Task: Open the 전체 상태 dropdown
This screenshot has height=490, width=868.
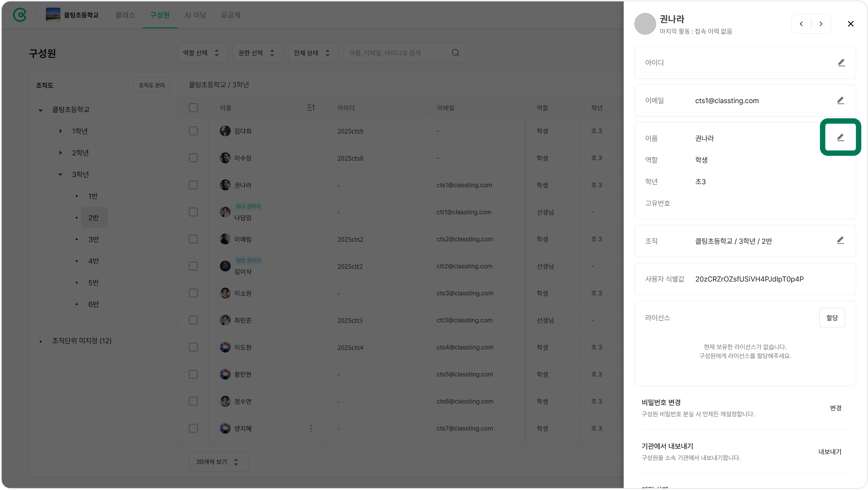Action: click(313, 53)
